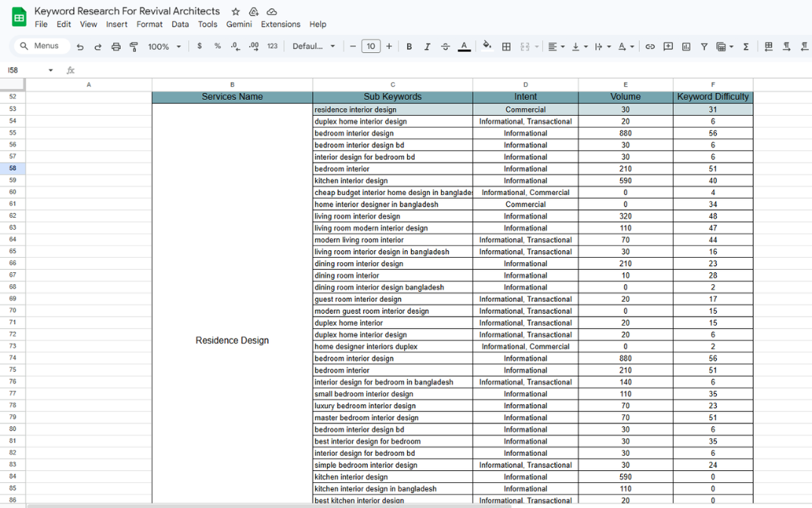Click the increase font size plus button

pyautogui.click(x=389, y=47)
